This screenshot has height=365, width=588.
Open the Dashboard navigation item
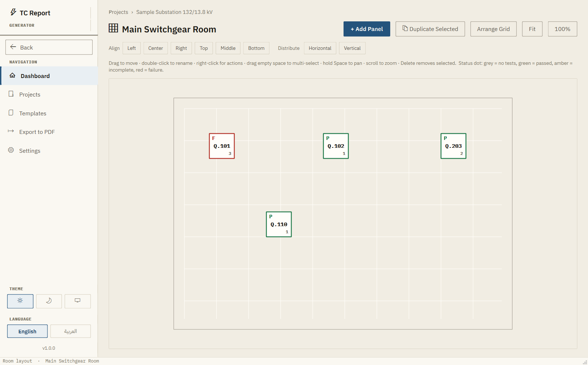(49, 75)
